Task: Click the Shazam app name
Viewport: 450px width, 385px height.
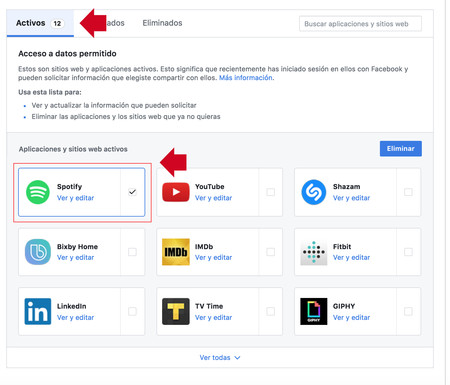Action: pyautogui.click(x=346, y=187)
